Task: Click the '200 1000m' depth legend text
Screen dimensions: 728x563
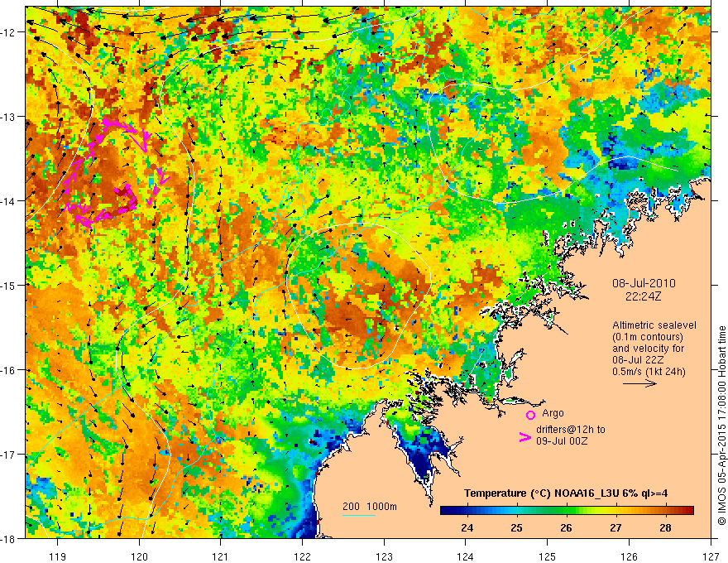Action: [370, 507]
